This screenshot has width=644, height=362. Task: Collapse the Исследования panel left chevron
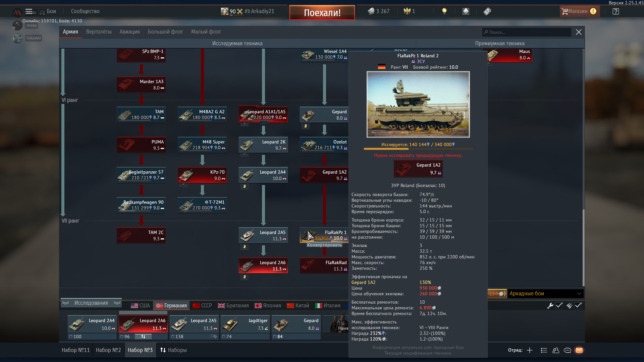click(66, 303)
